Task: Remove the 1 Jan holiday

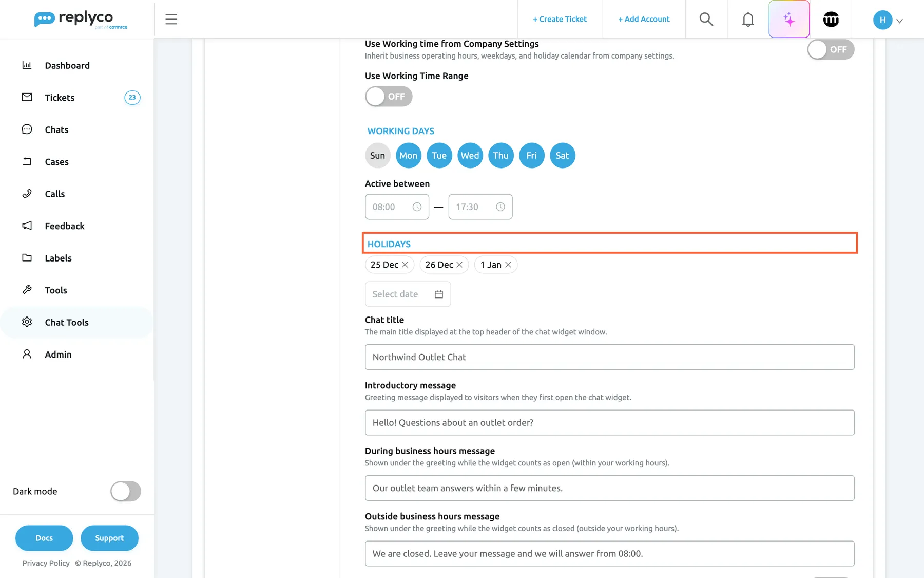Action: click(x=508, y=265)
